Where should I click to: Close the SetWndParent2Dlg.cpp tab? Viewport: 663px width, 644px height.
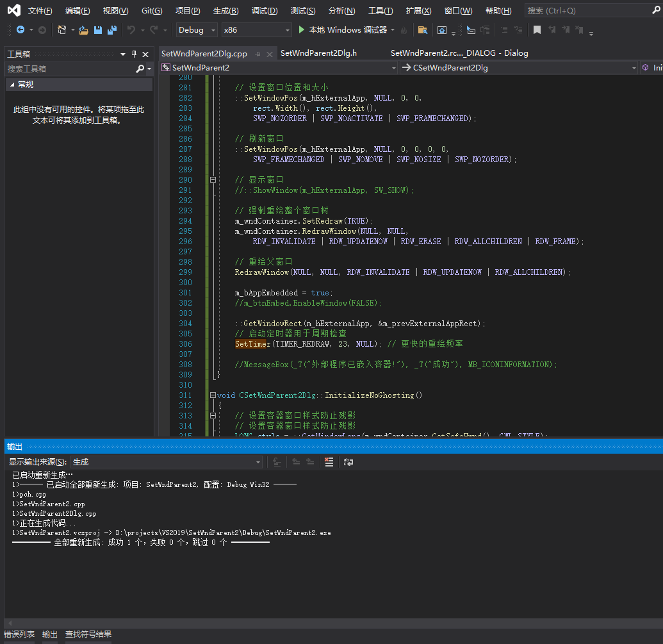point(269,54)
